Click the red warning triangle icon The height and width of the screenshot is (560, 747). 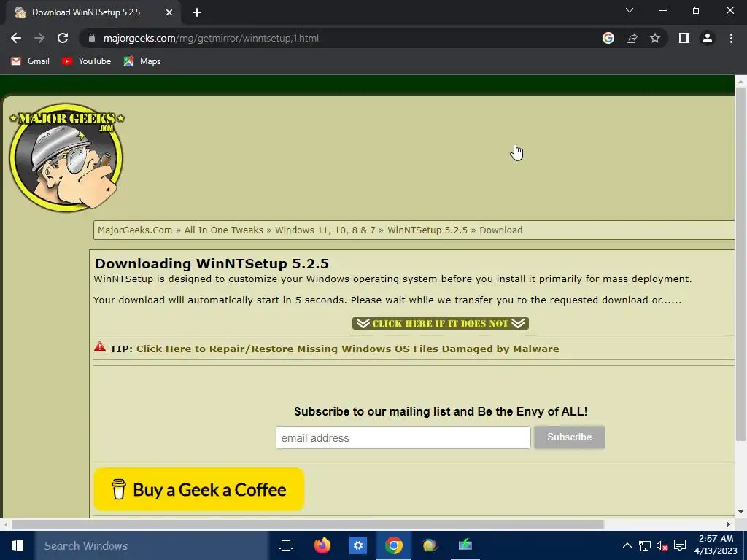coord(99,346)
